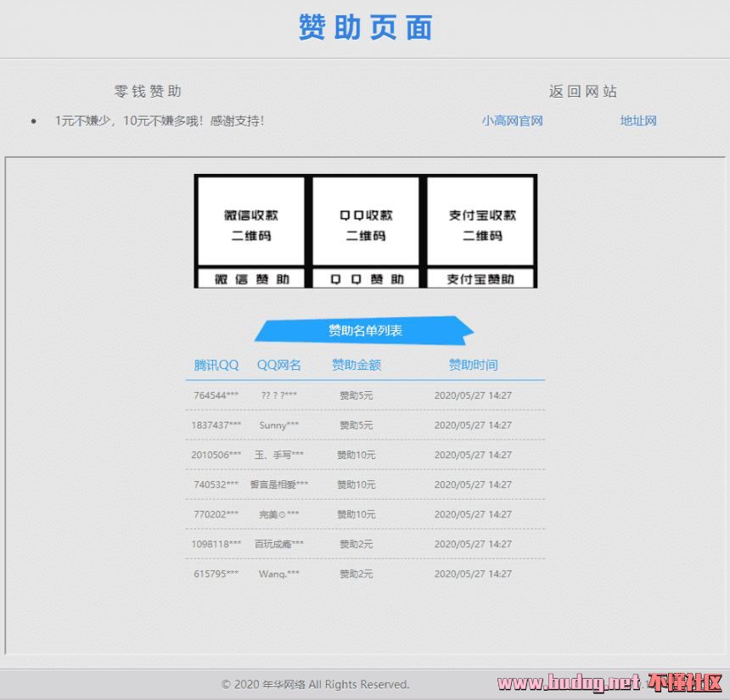Click the nickname 玉、手写***
Image resolution: width=730 pixels, height=700 pixels.
click(x=279, y=455)
